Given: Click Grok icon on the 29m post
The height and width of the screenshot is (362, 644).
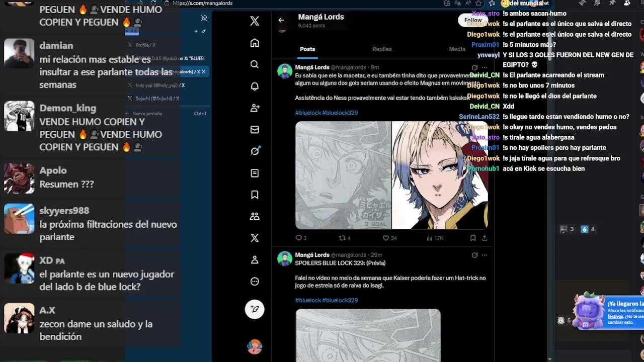Looking at the screenshot, I should [x=474, y=255].
